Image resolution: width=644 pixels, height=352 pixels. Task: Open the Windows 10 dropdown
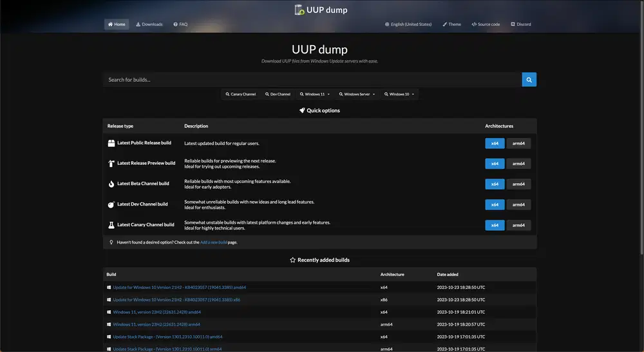click(x=399, y=94)
